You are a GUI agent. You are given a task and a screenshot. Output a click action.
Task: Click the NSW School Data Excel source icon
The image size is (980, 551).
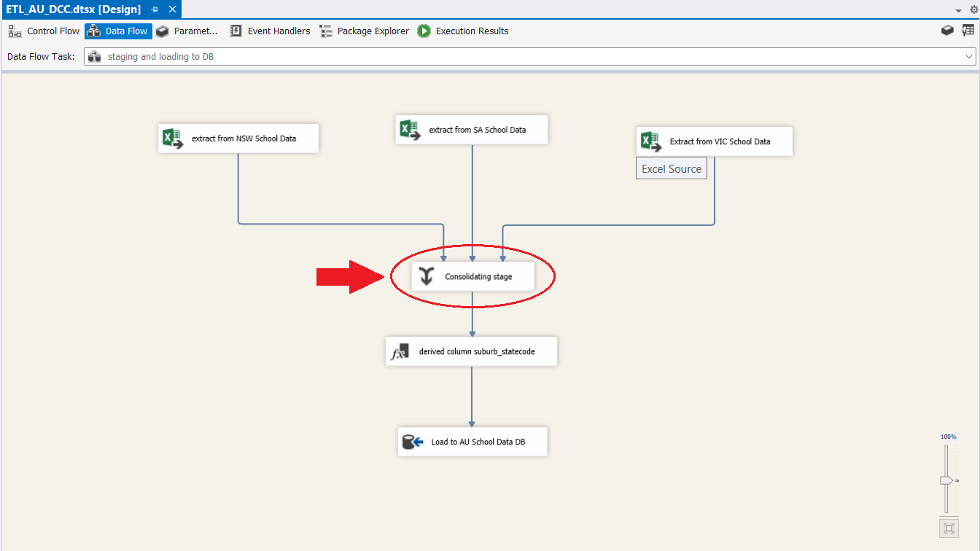point(173,138)
